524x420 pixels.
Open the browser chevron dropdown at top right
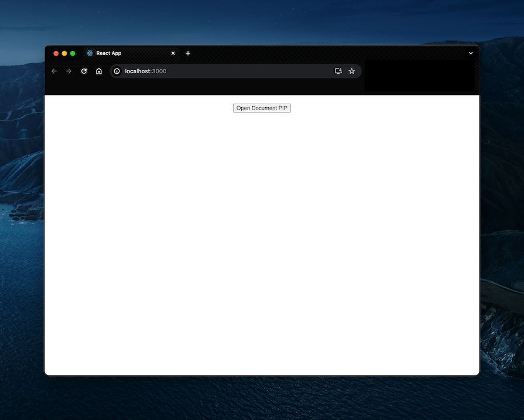pyautogui.click(x=471, y=53)
